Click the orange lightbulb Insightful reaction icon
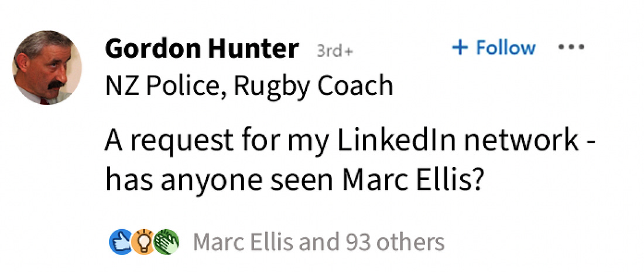Viewport: 644px width, 272px height. (142, 241)
